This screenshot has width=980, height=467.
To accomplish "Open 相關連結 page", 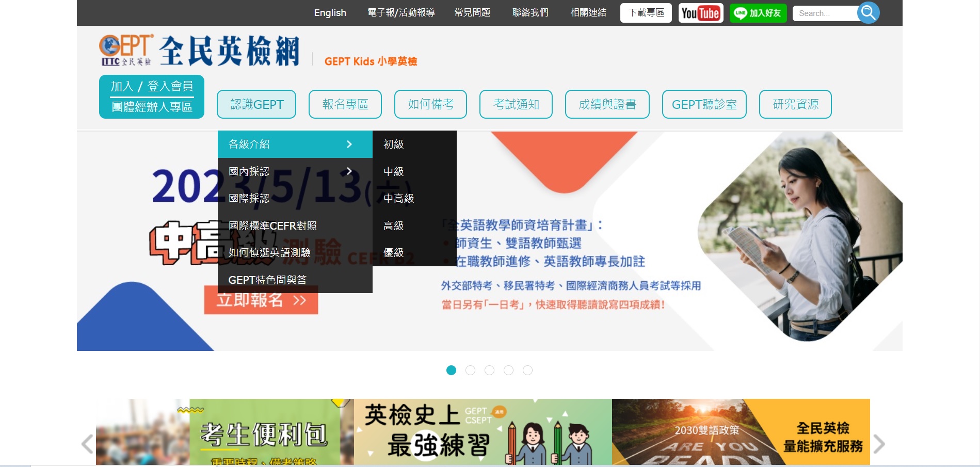I will point(588,13).
